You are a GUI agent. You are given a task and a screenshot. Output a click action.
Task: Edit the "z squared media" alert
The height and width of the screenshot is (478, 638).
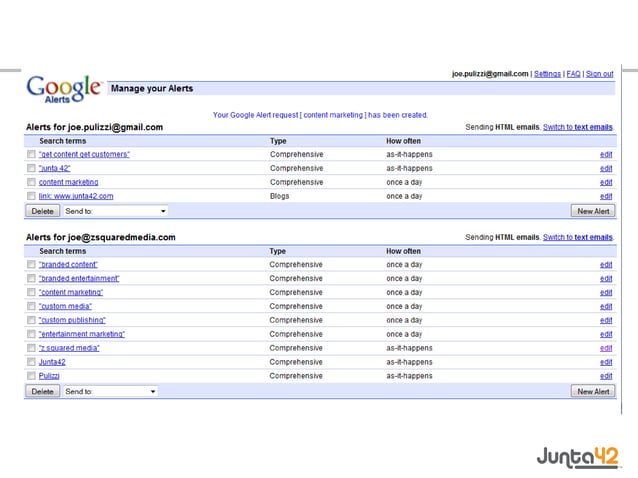point(606,348)
